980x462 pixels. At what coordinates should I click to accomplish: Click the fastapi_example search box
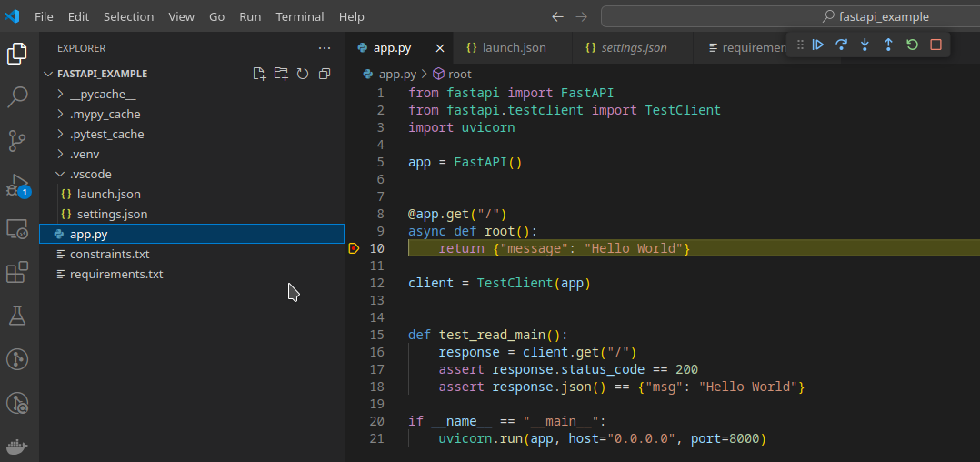[791, 17]
